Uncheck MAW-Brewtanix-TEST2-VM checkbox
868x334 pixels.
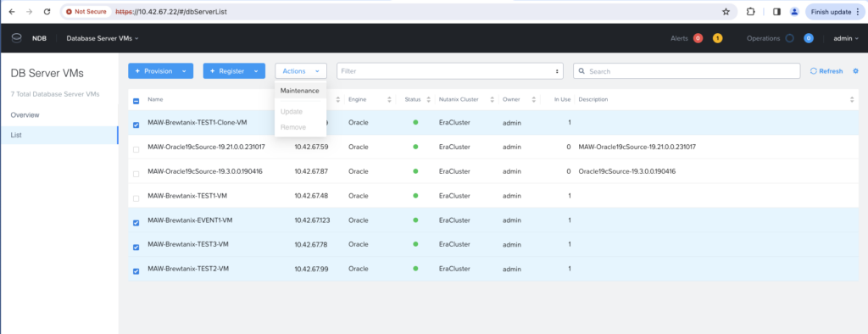point(136,271)
